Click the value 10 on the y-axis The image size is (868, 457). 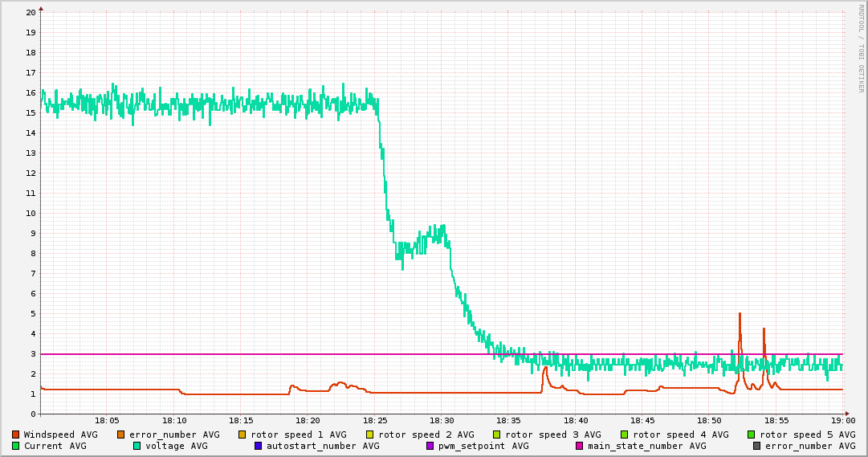31,213
